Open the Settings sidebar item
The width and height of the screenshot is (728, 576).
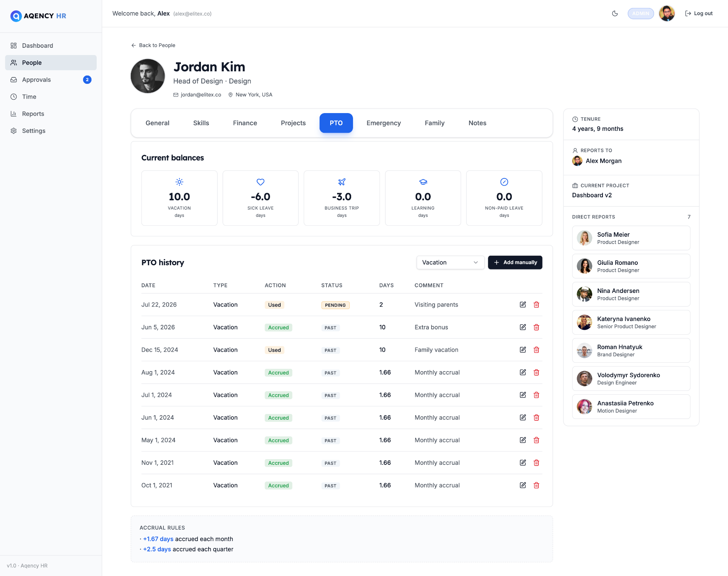click(x=51, y=131)
